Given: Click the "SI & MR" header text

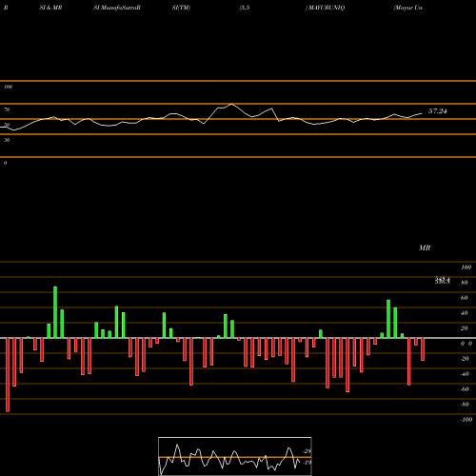Looking at the screenshot, I should point(50,8).
